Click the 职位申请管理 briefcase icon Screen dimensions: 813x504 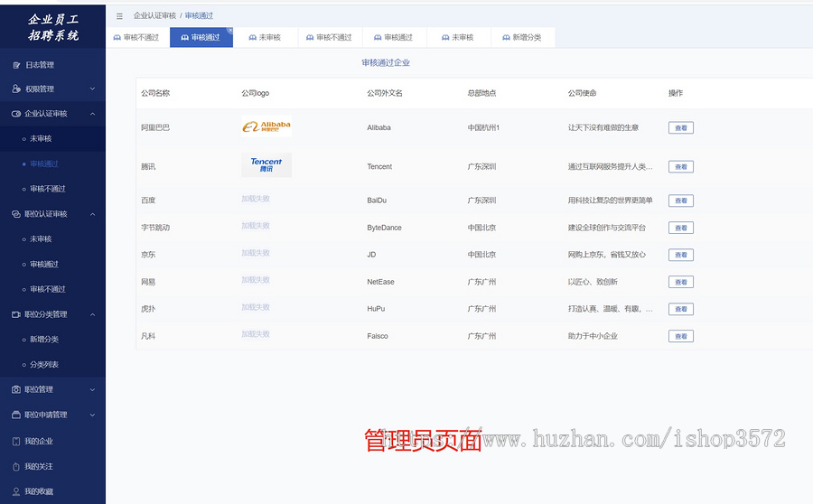click(x=16, y=415)
